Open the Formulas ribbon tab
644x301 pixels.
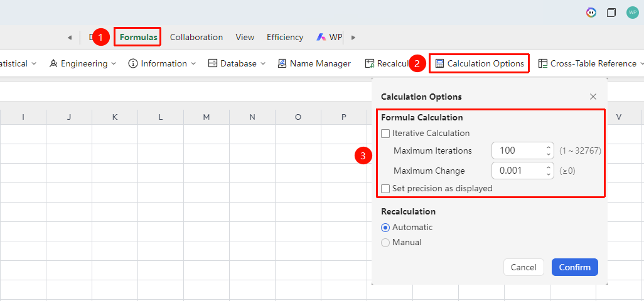tap(139, 38)
